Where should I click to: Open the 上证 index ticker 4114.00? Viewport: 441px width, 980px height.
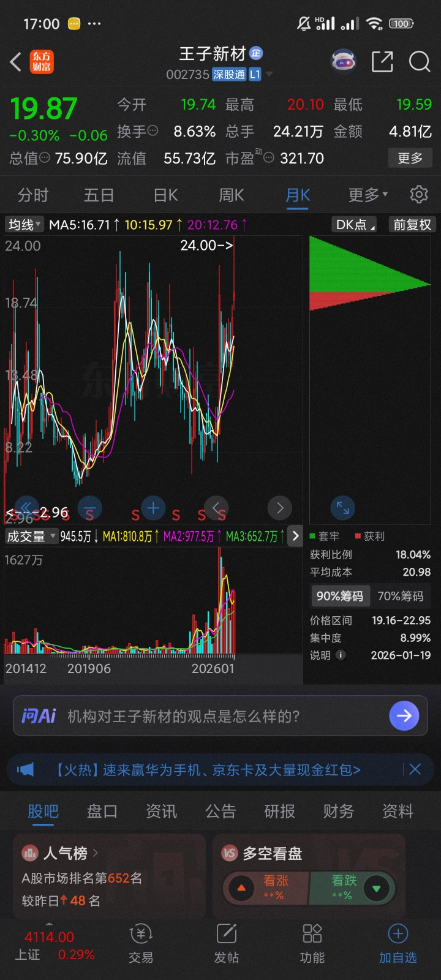coord(55,946)
